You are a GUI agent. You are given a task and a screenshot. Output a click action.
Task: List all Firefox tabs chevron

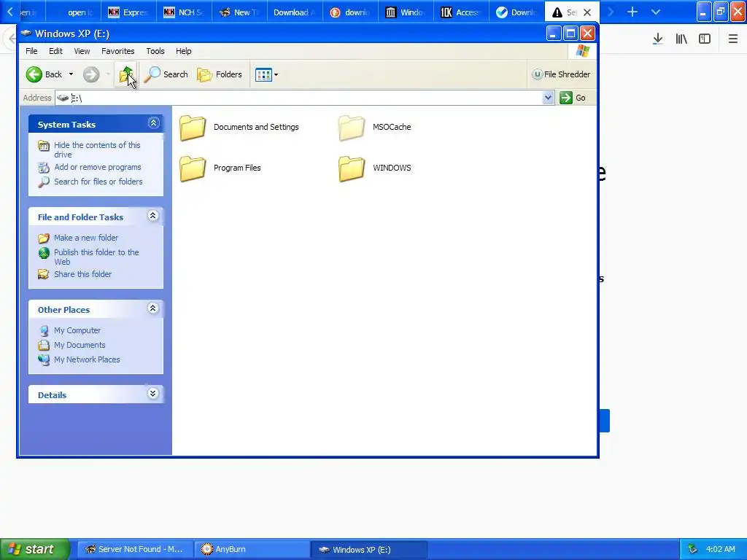pos(656,12)
